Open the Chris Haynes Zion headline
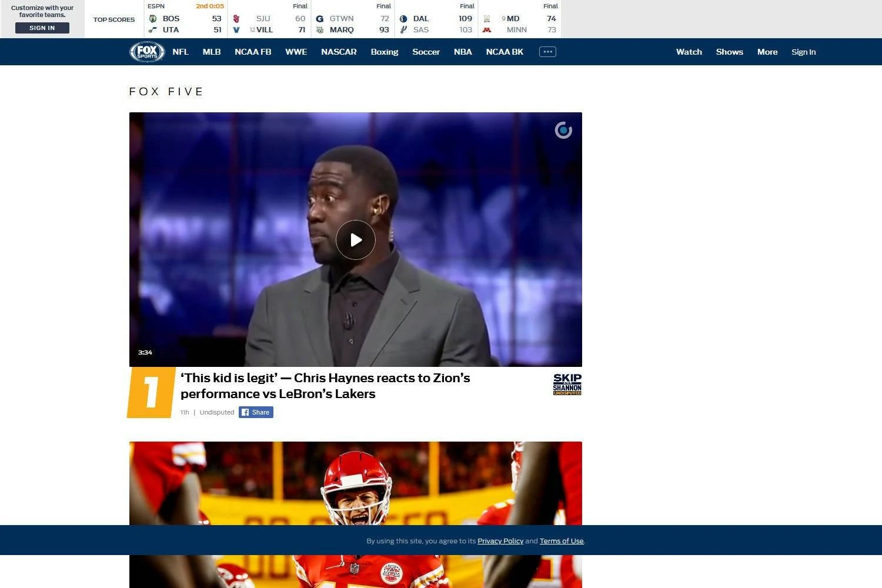Viewport: 882px width, 588px height. tap(325, 386)
